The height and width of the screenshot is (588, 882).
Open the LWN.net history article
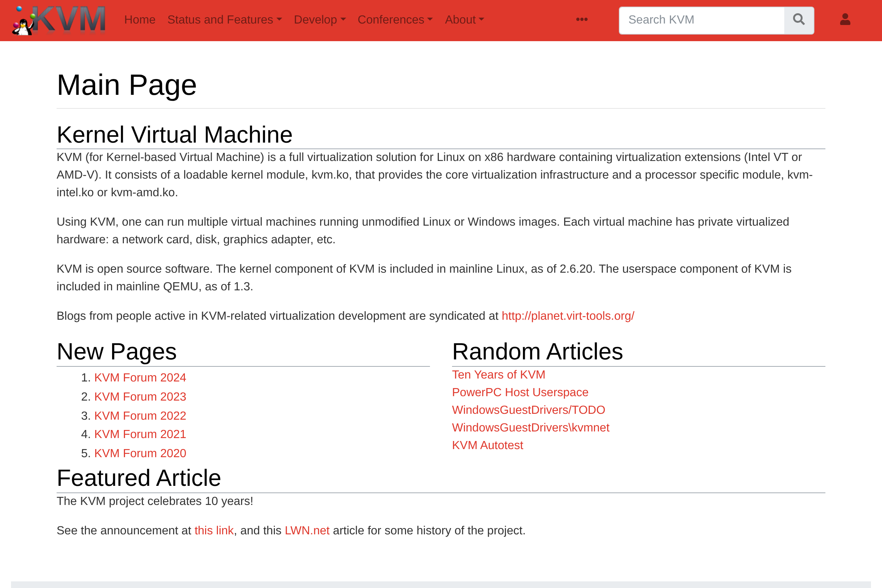[x=307, y=531]
